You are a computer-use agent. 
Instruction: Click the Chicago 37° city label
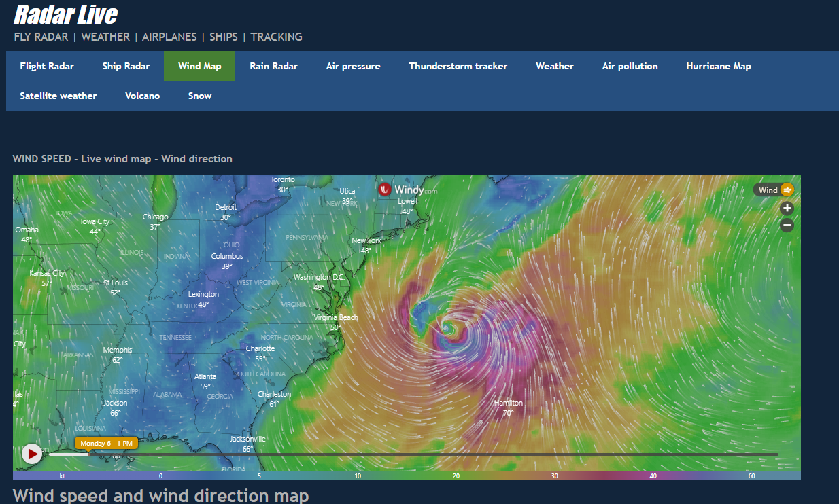155,221
